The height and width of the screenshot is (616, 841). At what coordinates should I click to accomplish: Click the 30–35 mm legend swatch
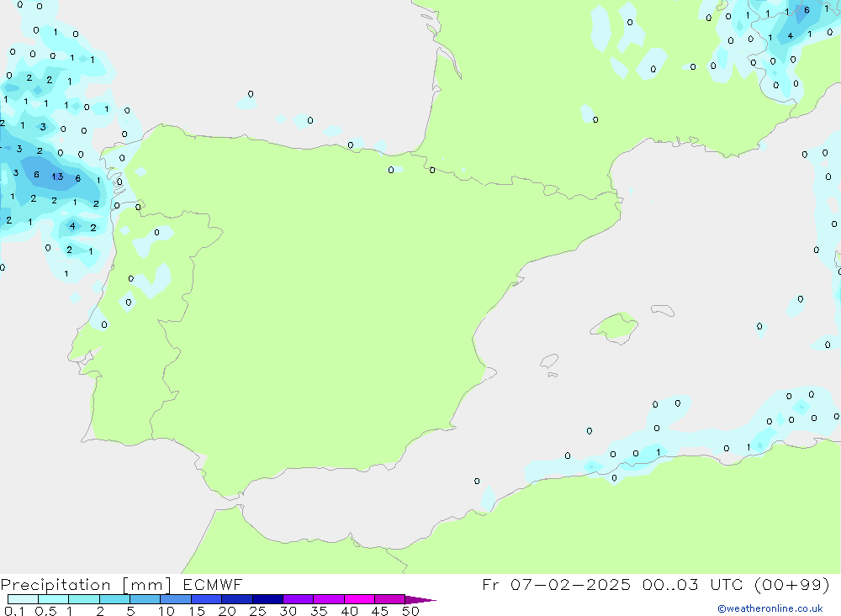point(299,599)
